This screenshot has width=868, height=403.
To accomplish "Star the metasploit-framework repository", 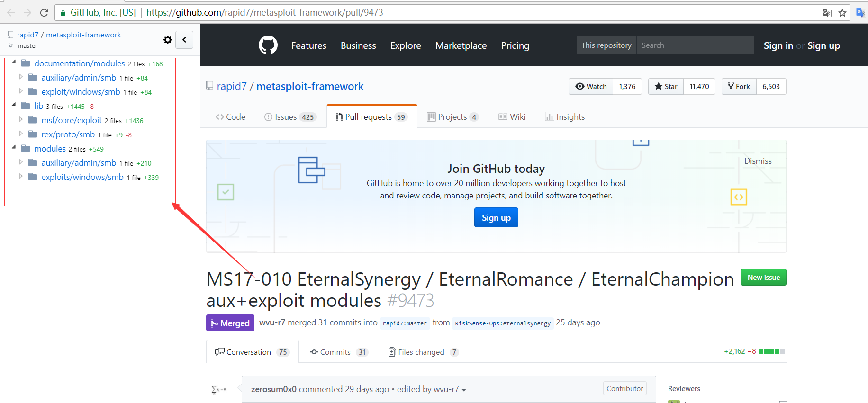I will point(666,87).
